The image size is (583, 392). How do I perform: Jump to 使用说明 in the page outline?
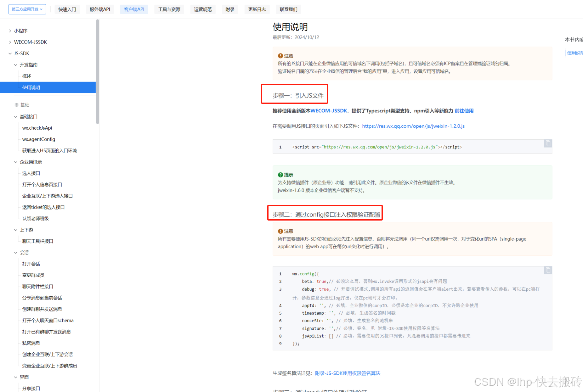(575, 53)
